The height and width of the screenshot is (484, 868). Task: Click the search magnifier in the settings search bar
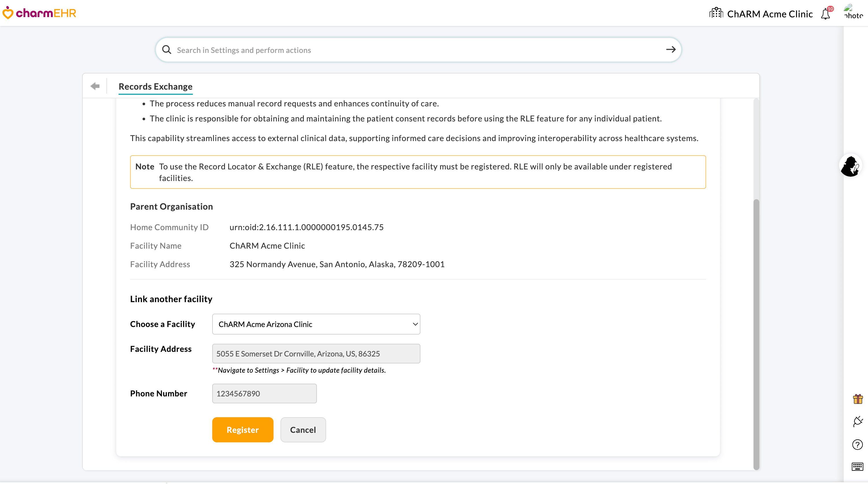(x=167, y=49)
